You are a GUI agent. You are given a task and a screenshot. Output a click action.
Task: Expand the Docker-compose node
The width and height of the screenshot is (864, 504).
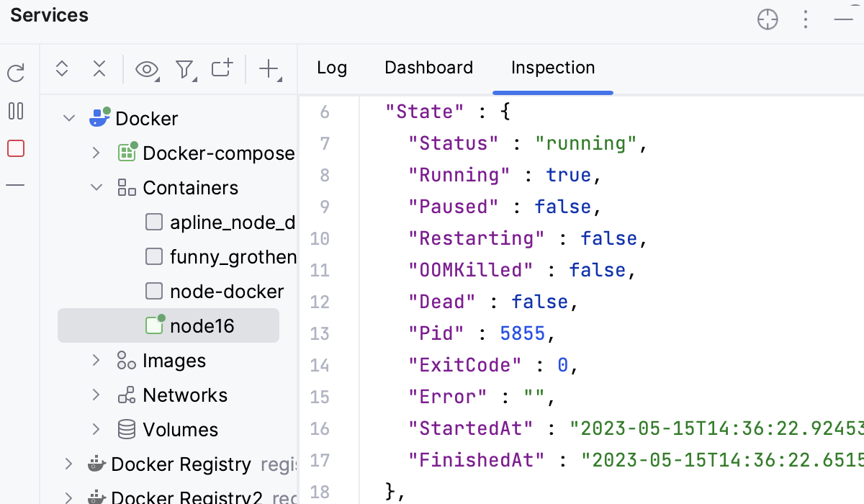(96, 153)
